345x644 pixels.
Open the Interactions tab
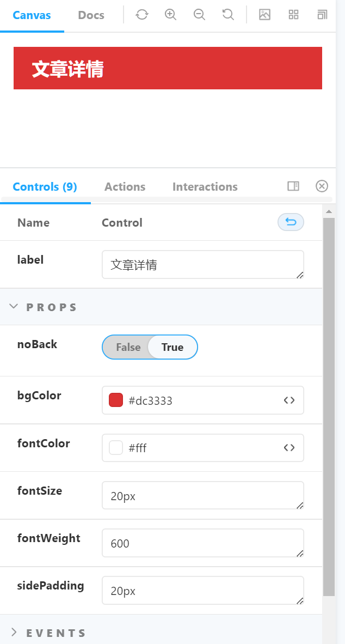tap(205, 187)
